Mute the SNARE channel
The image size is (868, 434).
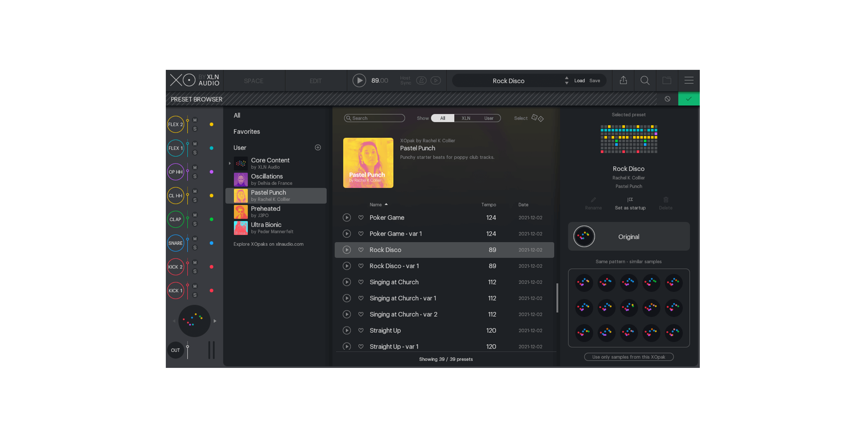(x=195, y=239)
